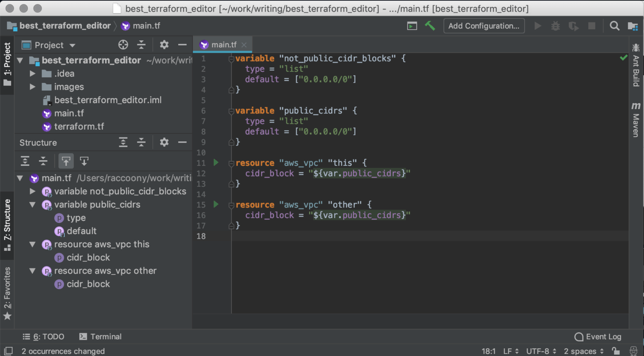Hide the Project panel with minus icon
The height and width of the screenshot is (356, 644).
click(x=182, y=45)
